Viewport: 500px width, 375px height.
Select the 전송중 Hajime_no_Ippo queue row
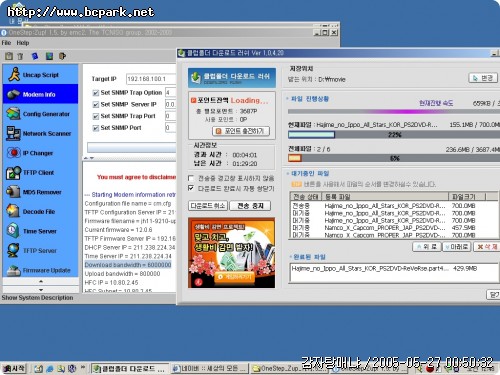point(394,206)
